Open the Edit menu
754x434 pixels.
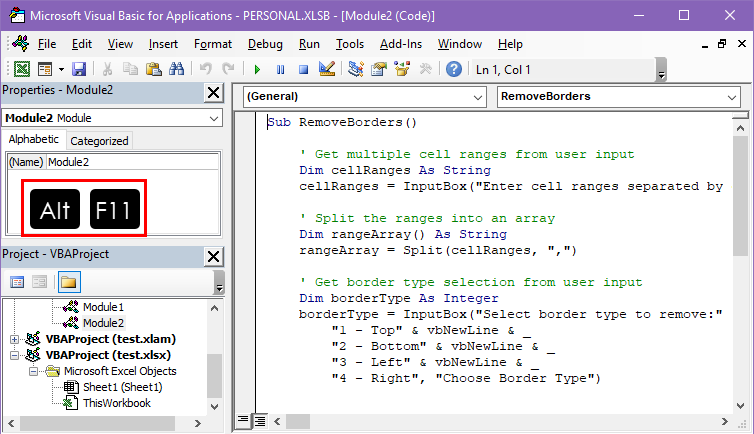tap(82, 44)
